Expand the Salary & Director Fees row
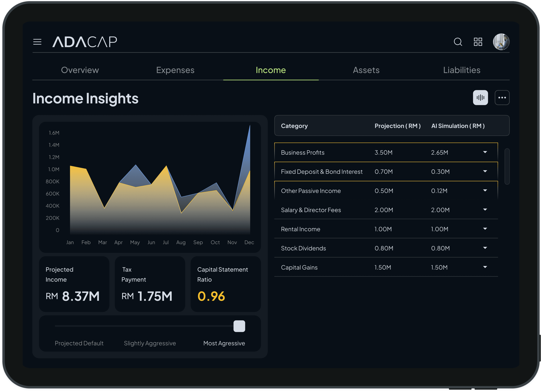 click(485, 209)
